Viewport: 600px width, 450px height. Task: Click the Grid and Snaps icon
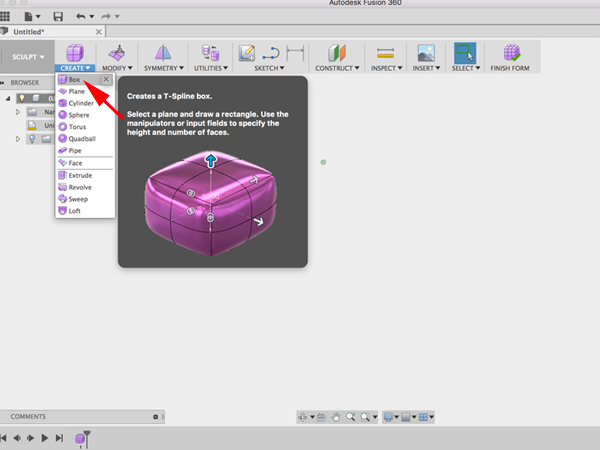(406, 417)
